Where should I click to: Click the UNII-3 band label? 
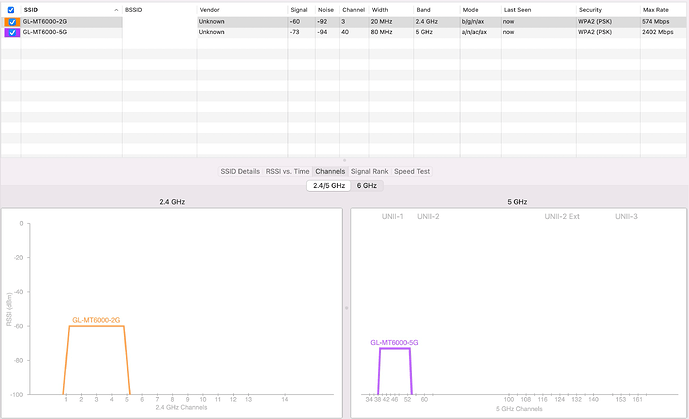click(x=626, y=217)
